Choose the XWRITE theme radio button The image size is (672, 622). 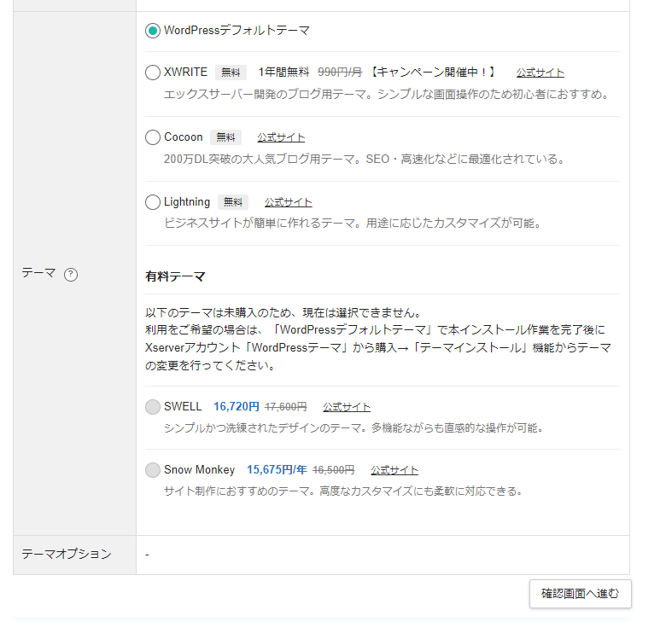click(153, 73)
